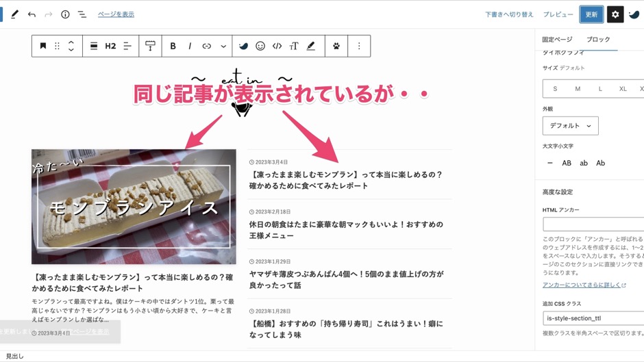Click 見出し in the bottom breadcrumb
The width and height of the screenshot is (644, 362).
click(15, 357)
